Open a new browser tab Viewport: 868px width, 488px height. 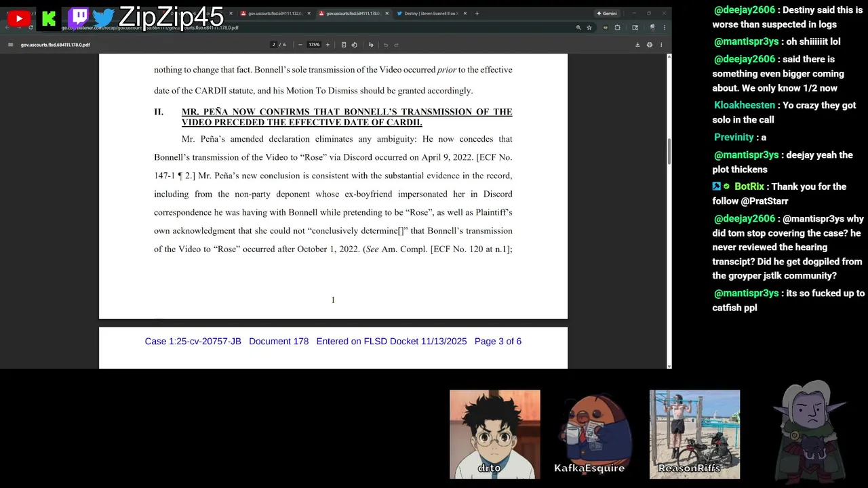point(477,14)
